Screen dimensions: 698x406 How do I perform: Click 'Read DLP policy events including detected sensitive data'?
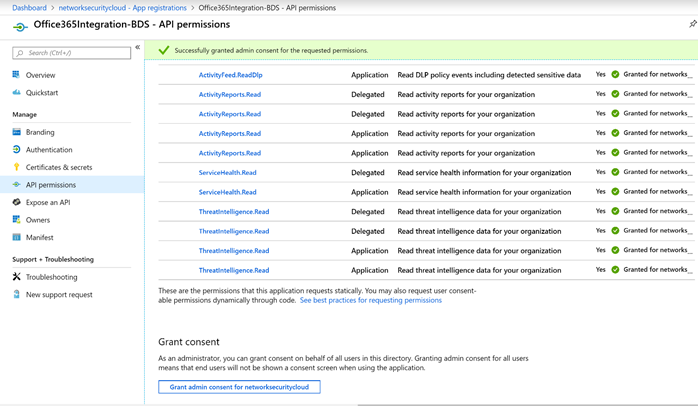point(489,75)
